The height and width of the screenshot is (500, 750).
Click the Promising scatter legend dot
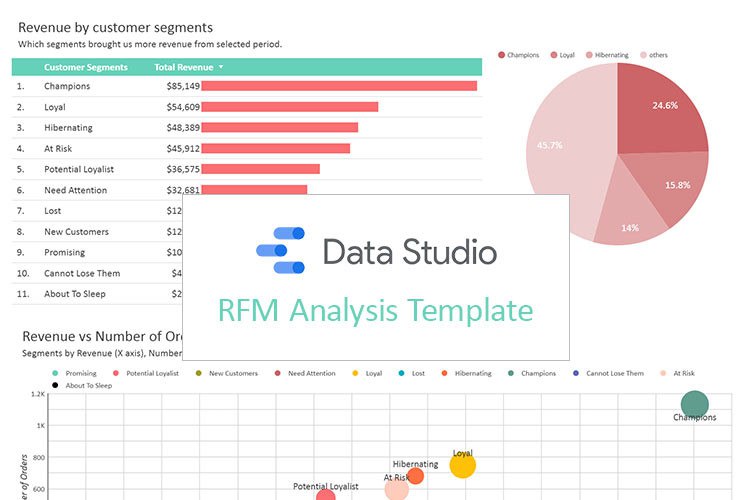click(55, 373)
